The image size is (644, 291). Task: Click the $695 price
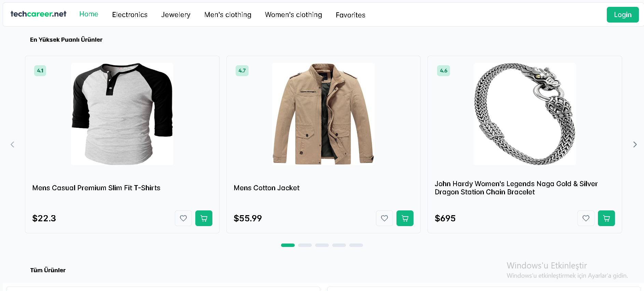point(445,218)
